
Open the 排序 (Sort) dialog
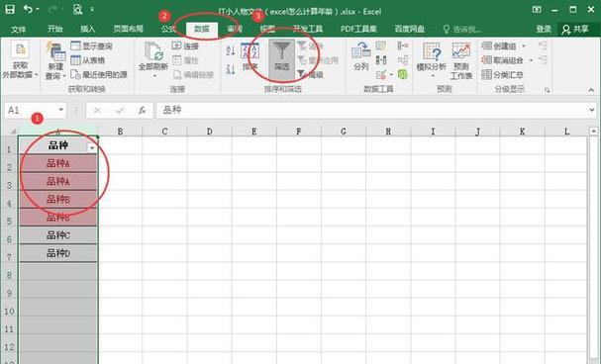coord(250,57)
